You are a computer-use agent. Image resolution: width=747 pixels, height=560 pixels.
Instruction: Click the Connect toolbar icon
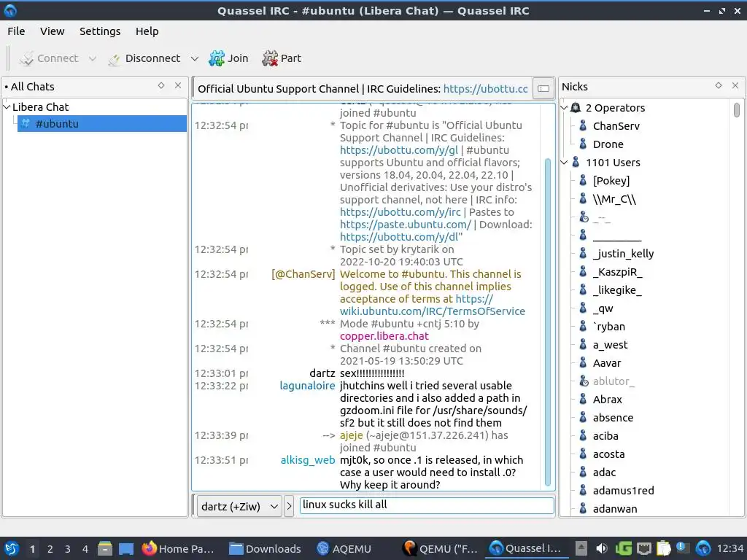pos(26,58)
